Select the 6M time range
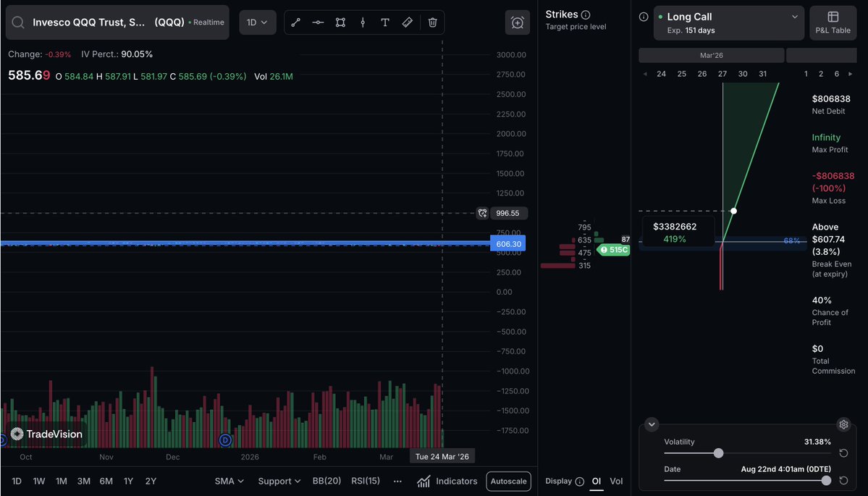The image size is (868, 496). (106, 481)
